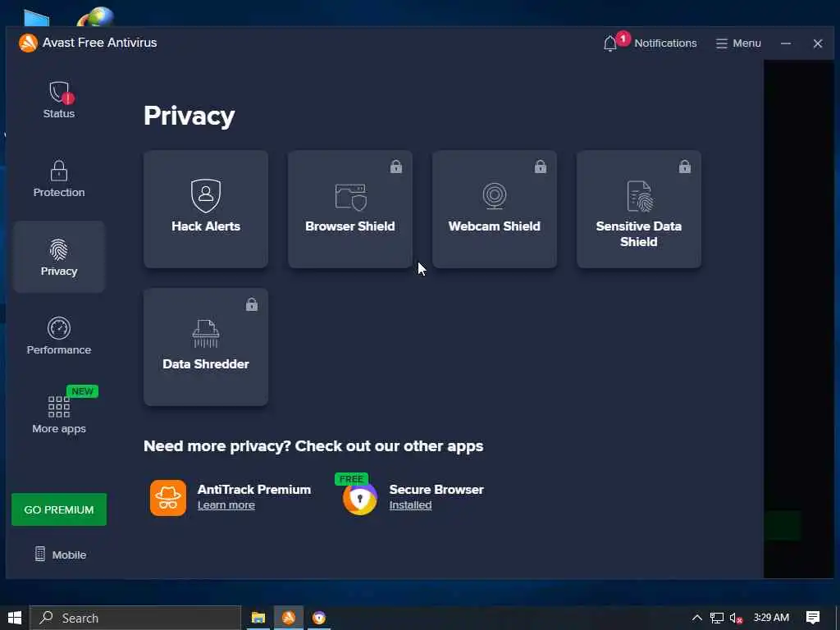Click the GO PREMIUM button
Image resolution: width=840 pixels, height=630 pixels.
click(x=59, y=509)
